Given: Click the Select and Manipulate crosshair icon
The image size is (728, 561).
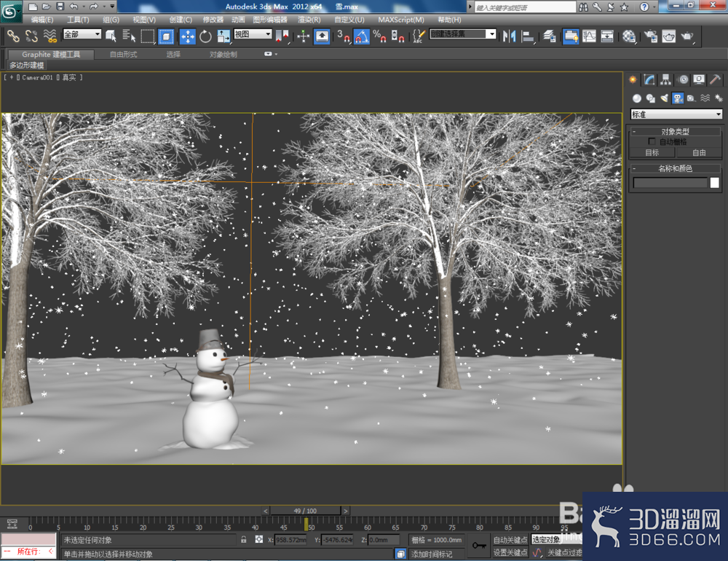Looking at the screenshot, I should pyautogui.click(x=303, y=36).
